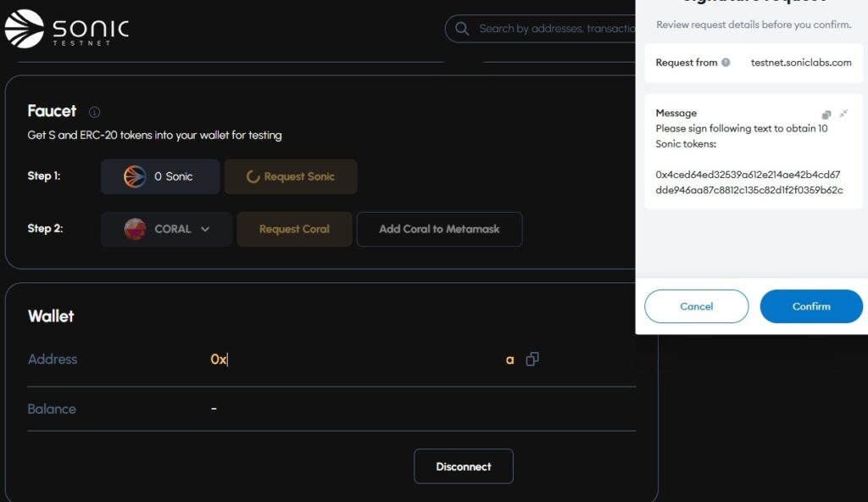
Task: Click the search by addresses field
Action: coord(540,28)
